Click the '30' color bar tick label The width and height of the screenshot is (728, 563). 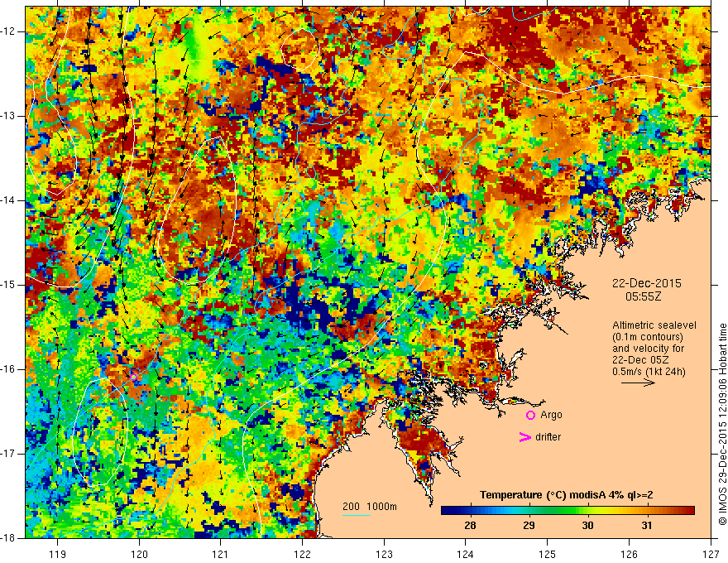coord(588,526)
